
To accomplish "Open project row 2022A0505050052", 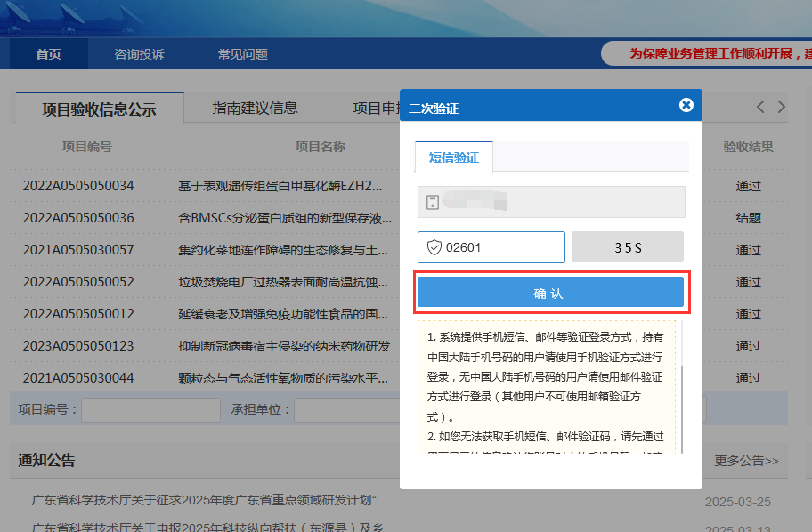I will pyautogui.click(x=78, y=282).
